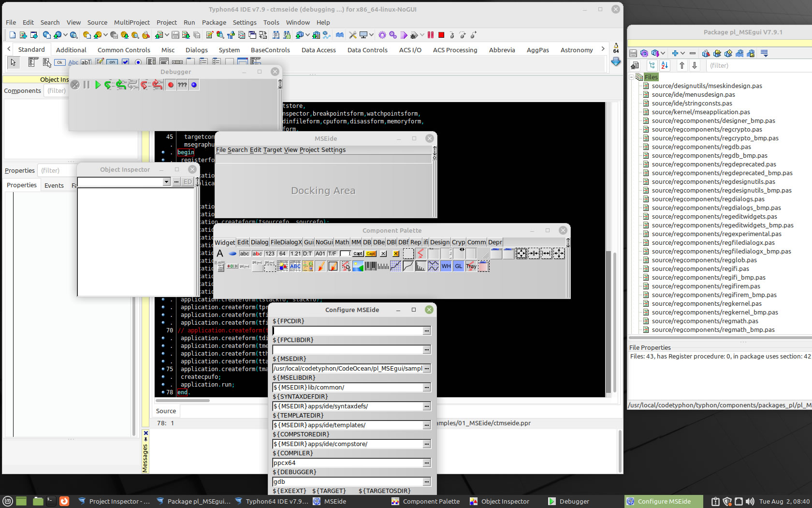Click the A-Z sort icon in Package window
The width and height of the screenshot is (812, 508).
(x=665, y=65)
